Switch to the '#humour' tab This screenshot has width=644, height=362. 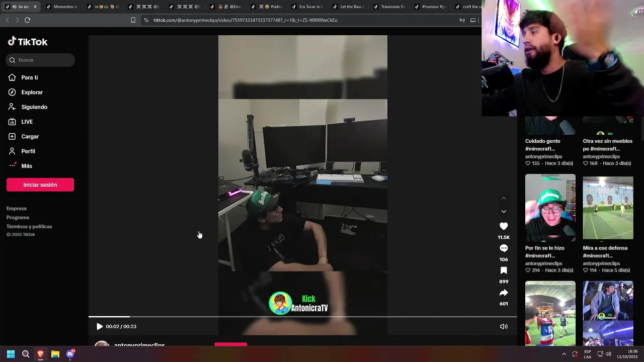pos(430,7)
